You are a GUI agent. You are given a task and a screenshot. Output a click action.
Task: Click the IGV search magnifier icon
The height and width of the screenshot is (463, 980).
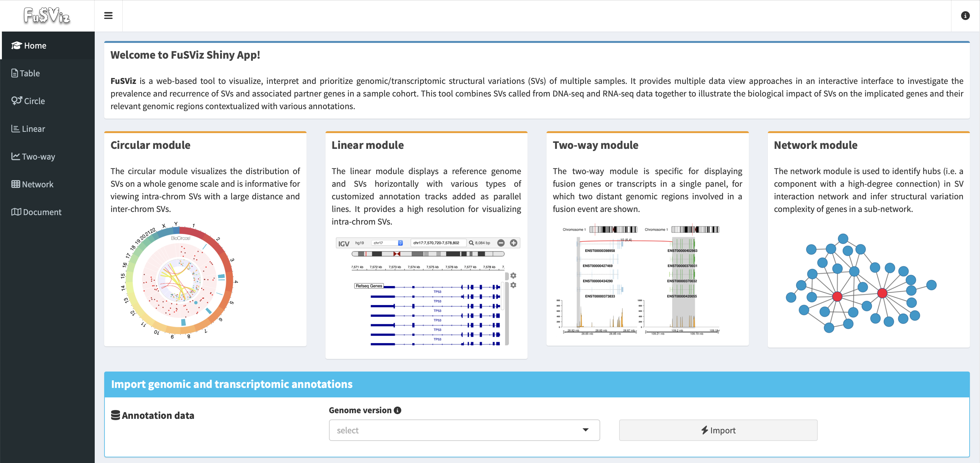point(471,243)
